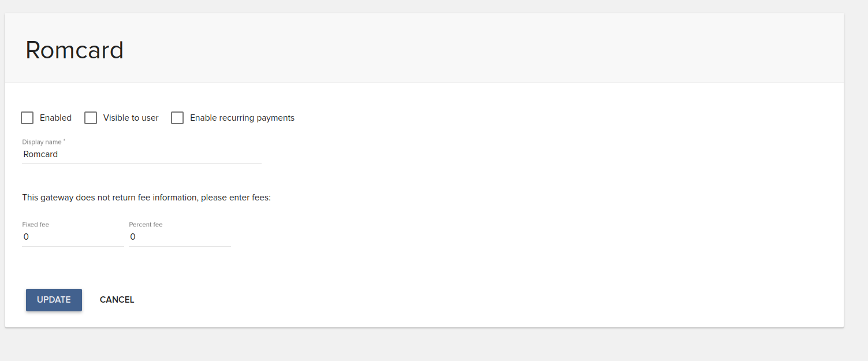Screen dimensions: 868x361
Task: Check the Visible to user box
Action: click(x=91, y=118)
